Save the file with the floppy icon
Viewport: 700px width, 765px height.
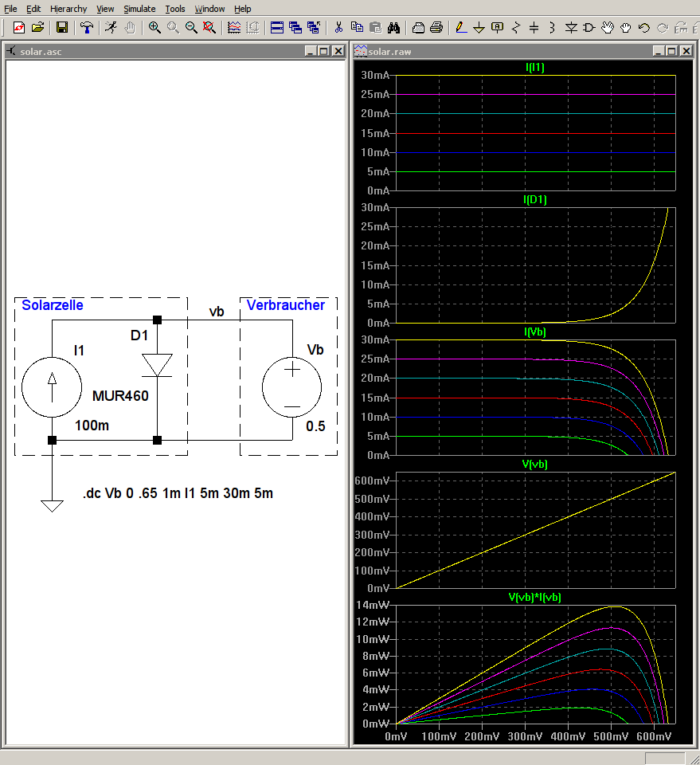point(62,27)
